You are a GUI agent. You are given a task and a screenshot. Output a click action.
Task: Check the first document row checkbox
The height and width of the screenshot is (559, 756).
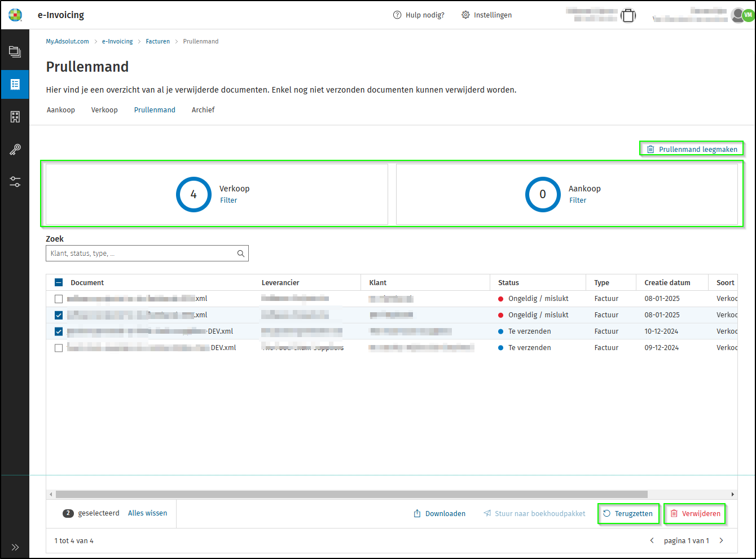click(x=59, y=299)
